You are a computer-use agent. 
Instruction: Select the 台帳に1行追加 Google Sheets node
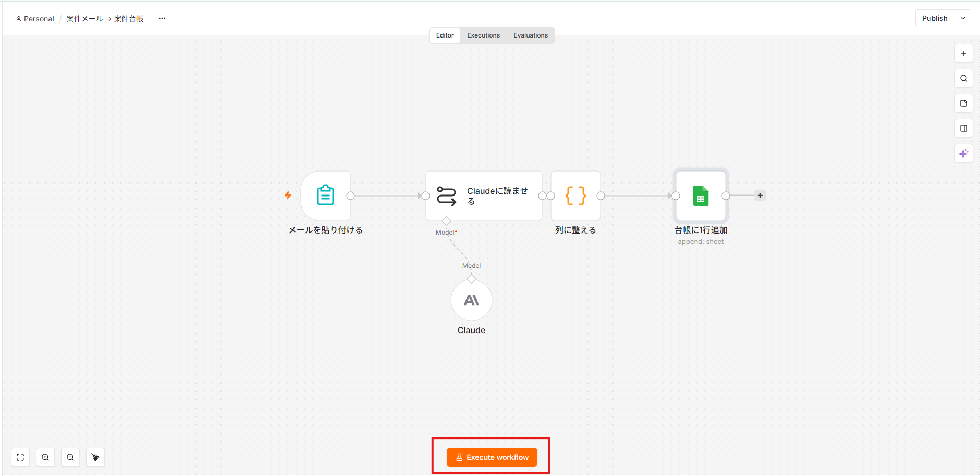pyautogui.click(x=701, y=196)
